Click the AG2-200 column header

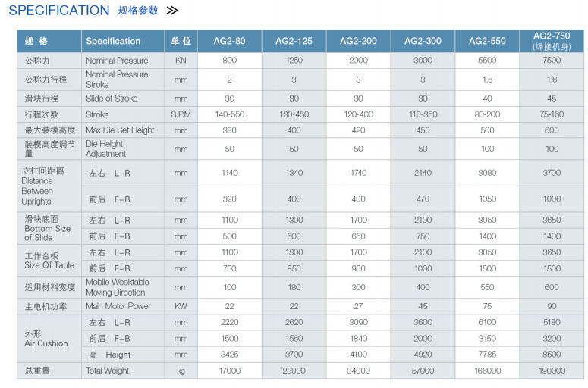coord(358,41)
